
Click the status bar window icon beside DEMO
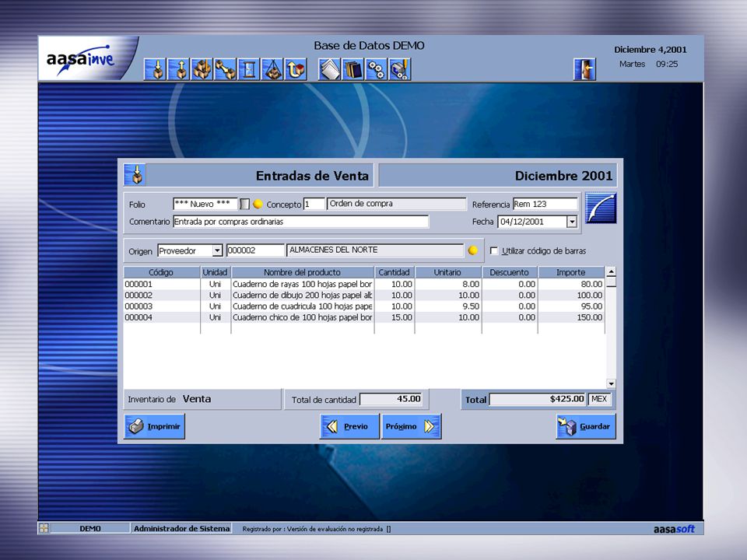click(44, 528)
